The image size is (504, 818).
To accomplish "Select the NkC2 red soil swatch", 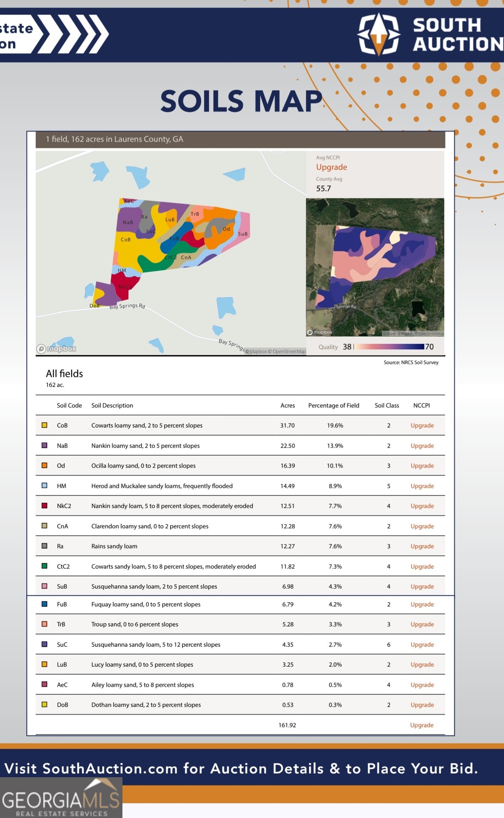I will (x=44, y=506).
